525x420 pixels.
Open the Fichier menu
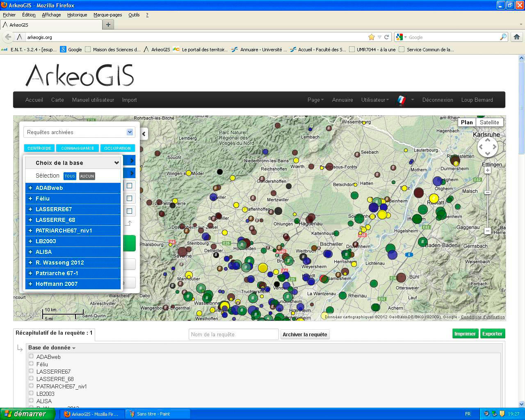[x=9, y=15]
